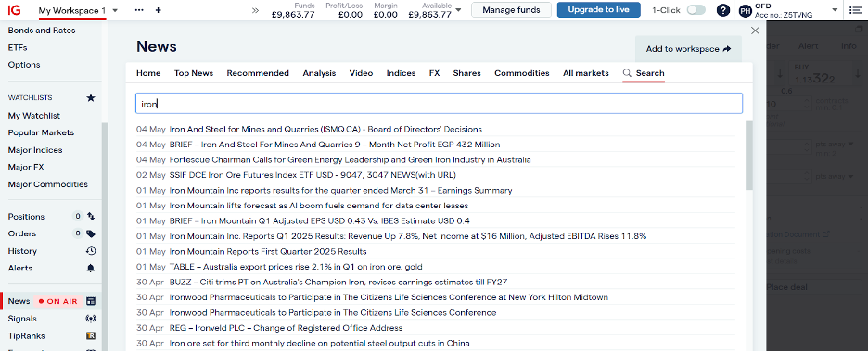868x352 pixels.
Task: Click the Positions arrows icon
Action: [x=91, y=217]
